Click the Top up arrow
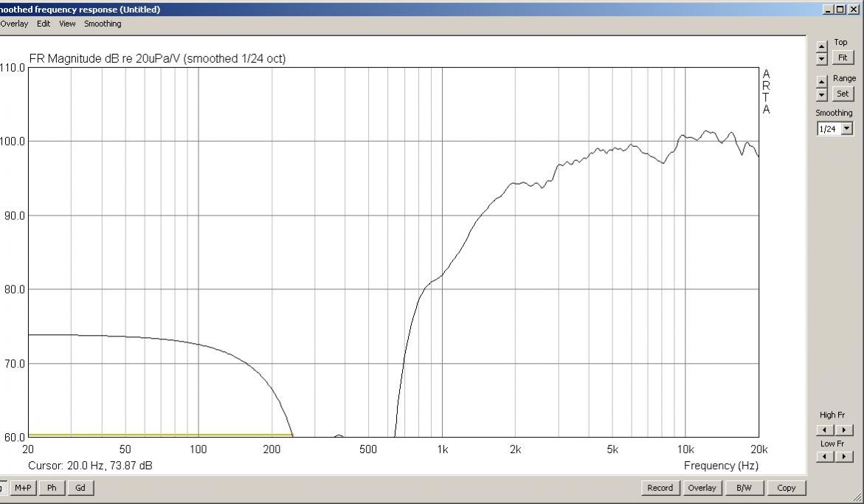 point(821,46)
